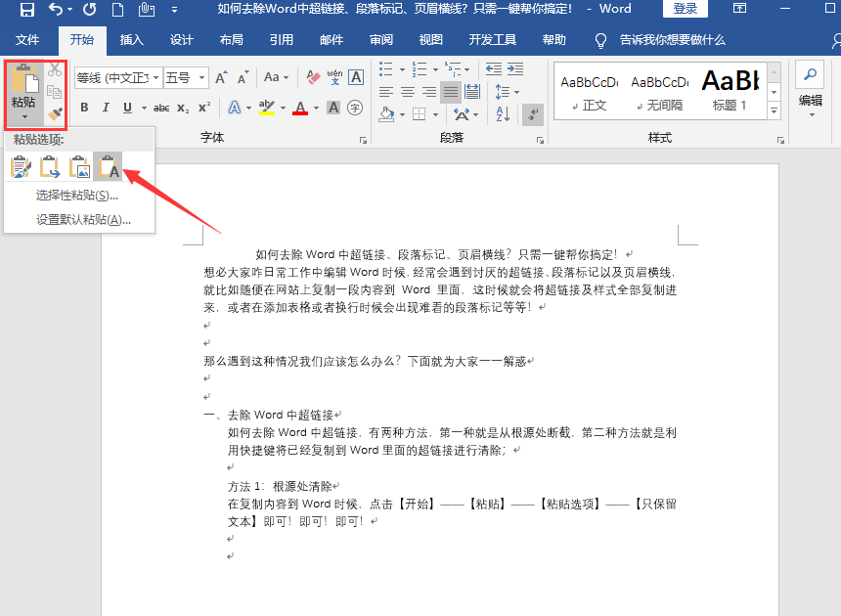Image resolution: width=841 pixels, height=616 pixels.
Task: Click document heading 一、去除 Word 中超链接
Action: (x=269, y=415)
